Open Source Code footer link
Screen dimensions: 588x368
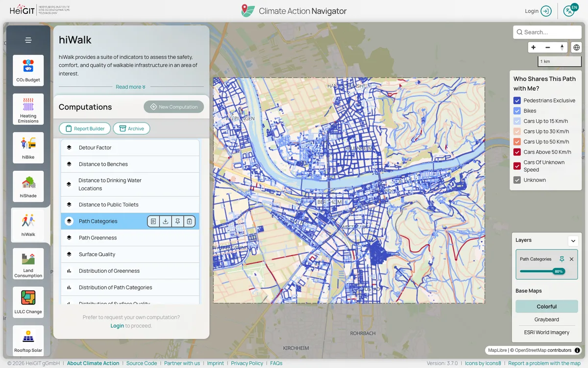click(x=142, y=364)
